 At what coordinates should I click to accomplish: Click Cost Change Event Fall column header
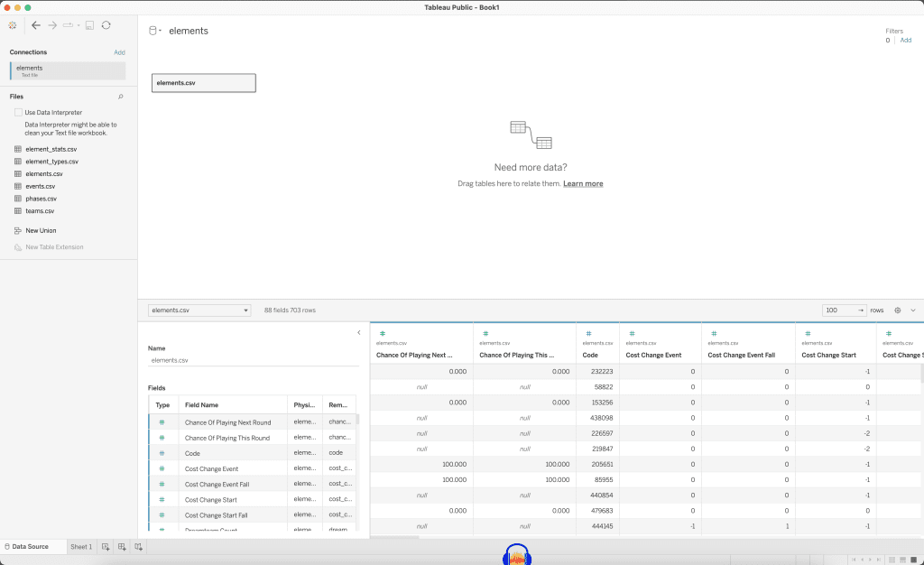(x=742, y=356)
